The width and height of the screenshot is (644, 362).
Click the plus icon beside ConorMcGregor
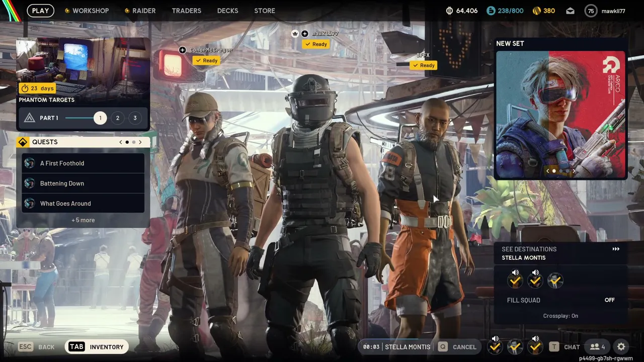[x=182, y=50]
